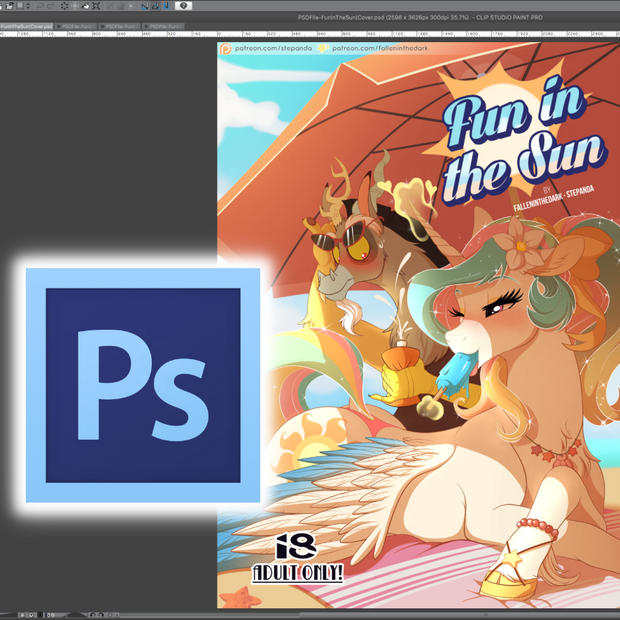Click the Redo arrow icon
The image size is (620, 620).
pos(51,6)
